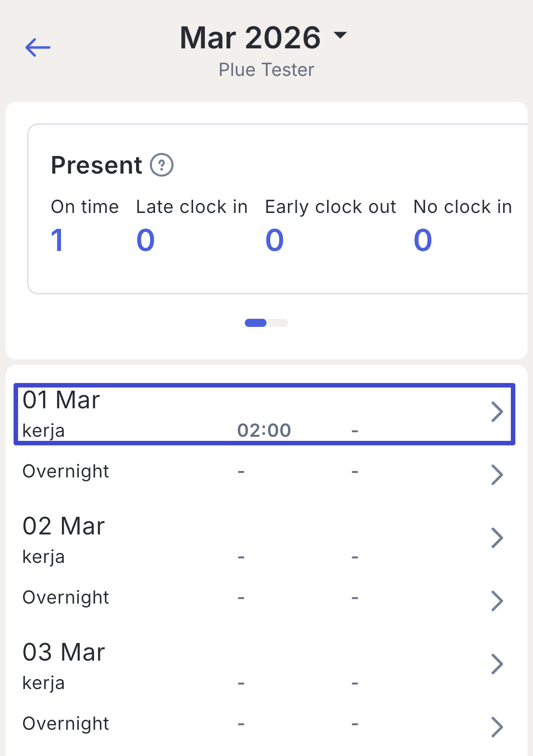
Task: Click the 02:00 clock-in time on 01 Mar
Action: 264,430
